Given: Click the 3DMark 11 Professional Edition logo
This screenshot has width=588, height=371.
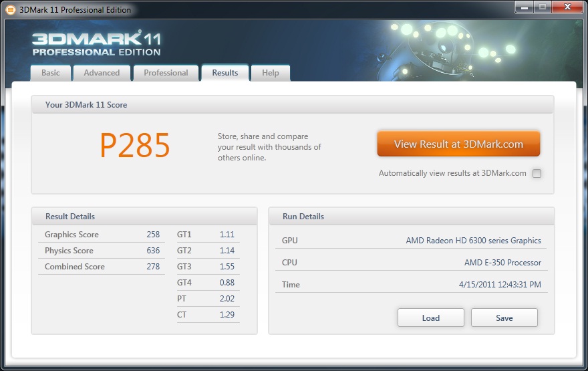Looking at the screenshot, I should pos(96,44).
